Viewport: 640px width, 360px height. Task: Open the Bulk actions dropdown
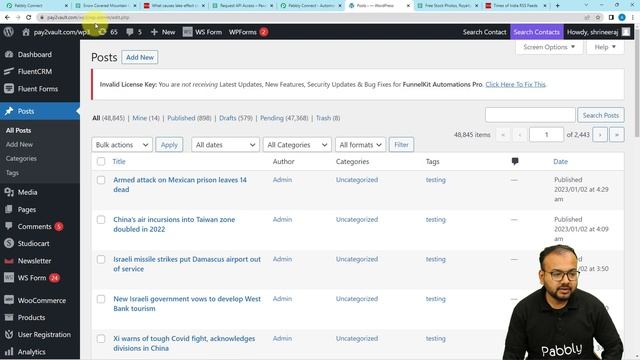[122, 144]
